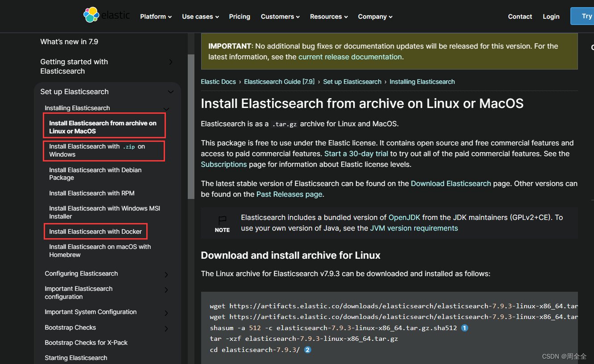The image size is (594, 364).
Task: Expand Important Elasticsearch configuration chevron
Action: point(166,290)
